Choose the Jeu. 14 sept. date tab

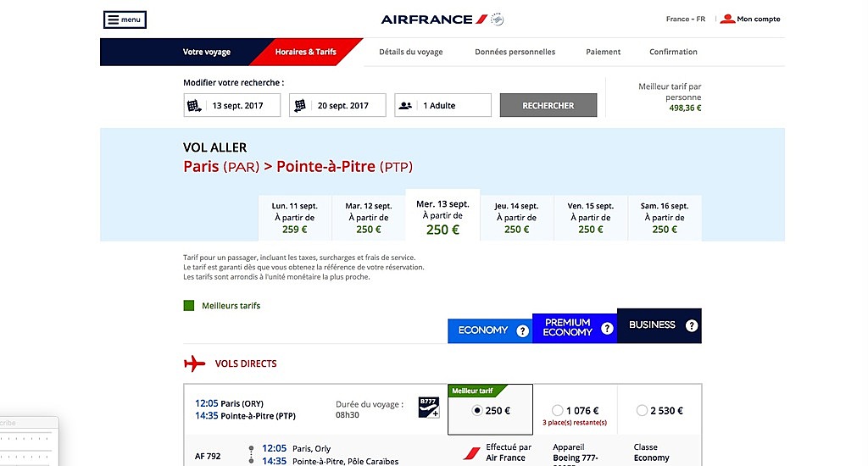[x=516, y=218]
